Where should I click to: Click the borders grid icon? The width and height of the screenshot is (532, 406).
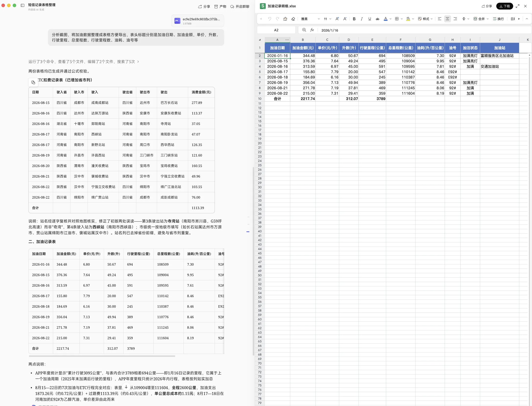coord(397,19)
